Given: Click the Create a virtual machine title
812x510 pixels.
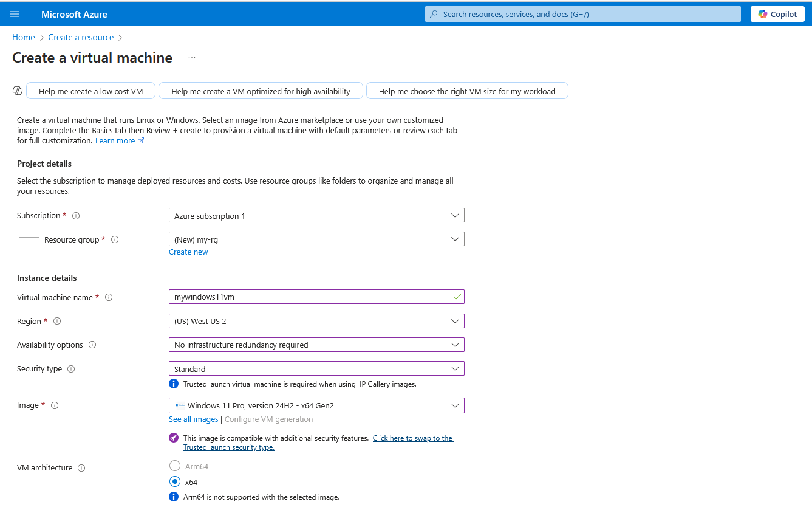Looking at the screenshot, I should (x=92, y=58).
